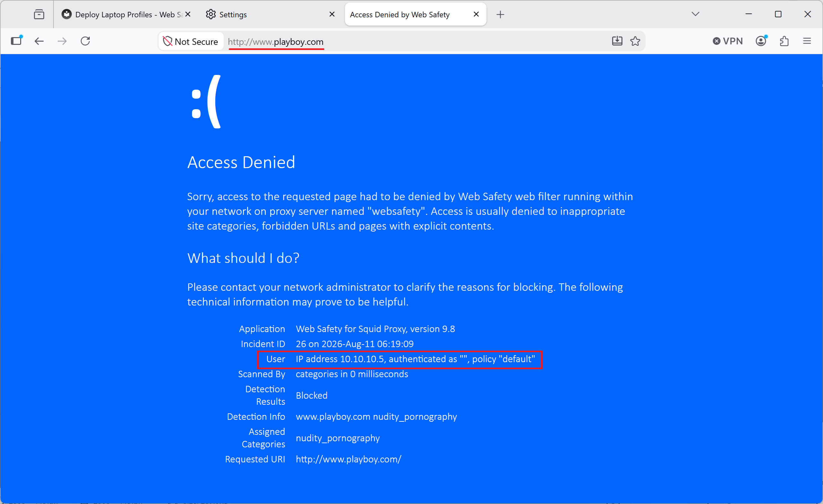Viewport: 823px width, 504px height.
Task: Select the Assigned Categories nudity_pornography value
Action: tap(338, 438)
